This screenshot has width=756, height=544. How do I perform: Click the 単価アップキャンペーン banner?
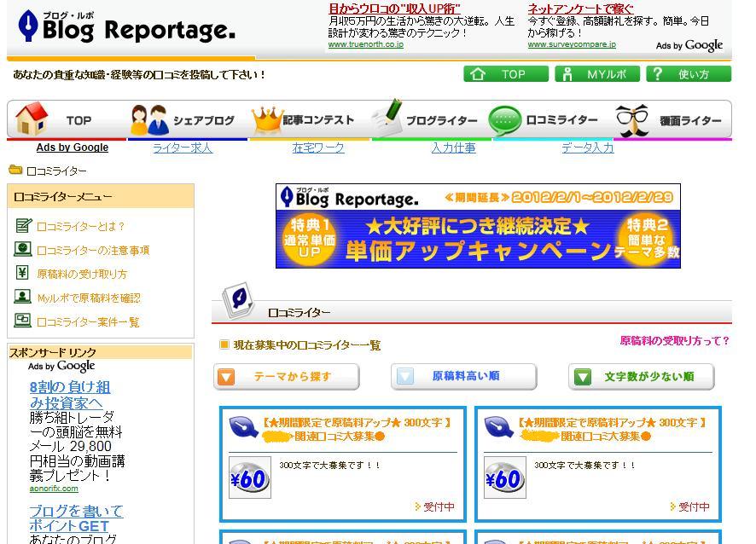click(478, 226)
